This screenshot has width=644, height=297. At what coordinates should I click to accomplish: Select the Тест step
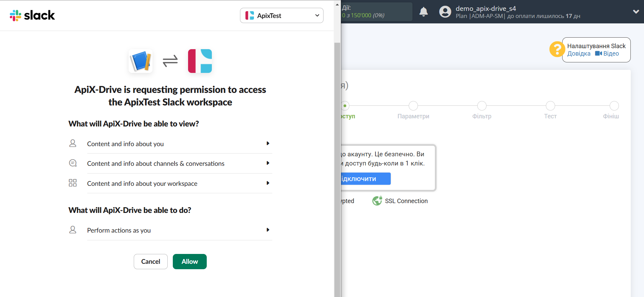[x=550, y=116]
